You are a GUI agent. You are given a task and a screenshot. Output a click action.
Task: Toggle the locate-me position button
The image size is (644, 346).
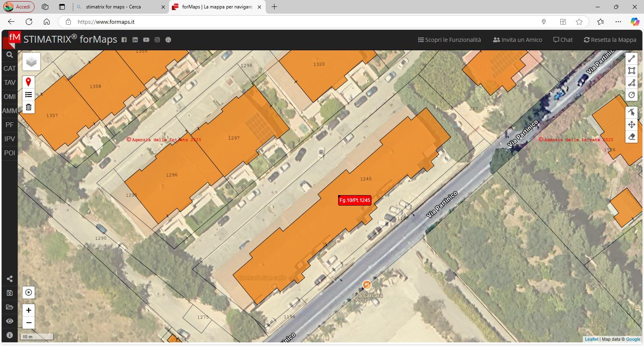tap(29, 292)
